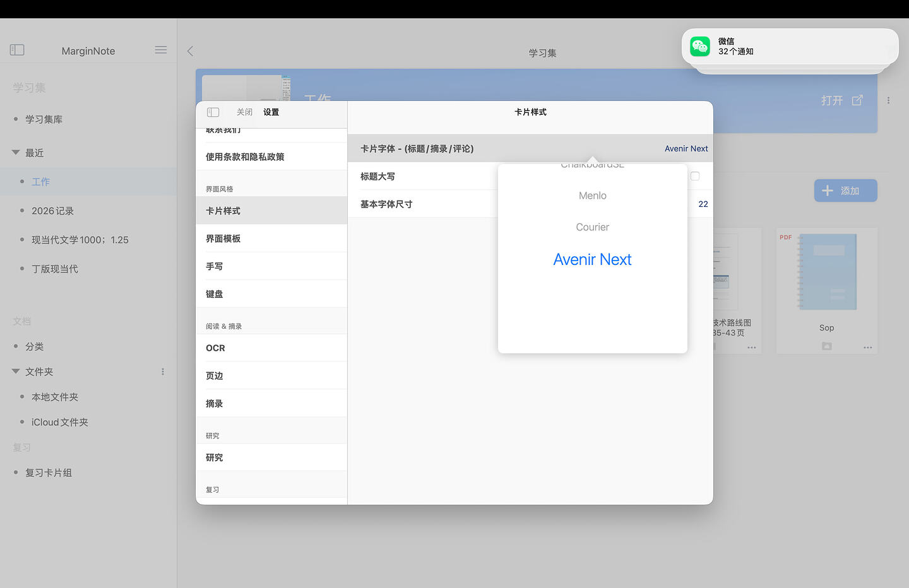Go back with the chevron arrow
This screenshot has height=588, width=909.
[x=190, y=51]
